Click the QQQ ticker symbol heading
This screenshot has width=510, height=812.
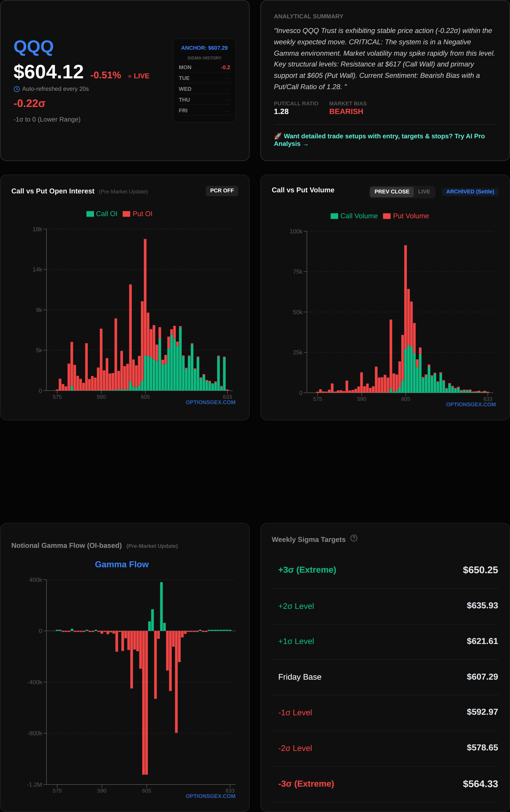click(x=33, y=47)
